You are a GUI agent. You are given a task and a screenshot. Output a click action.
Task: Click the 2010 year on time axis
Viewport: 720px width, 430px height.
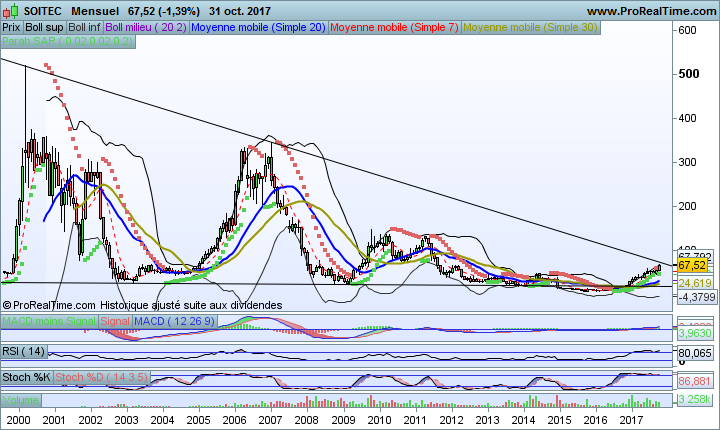379,420
